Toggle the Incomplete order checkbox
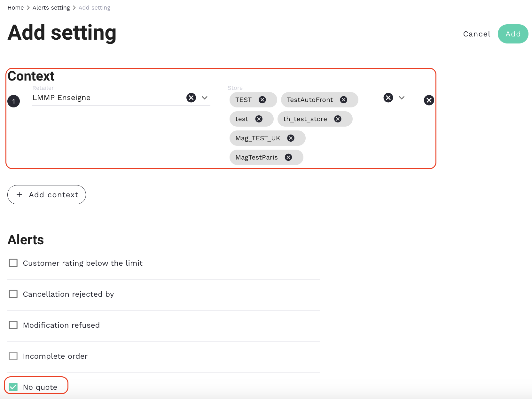Image resolution: width=532 pixels, height=399 pixels. 13,356
